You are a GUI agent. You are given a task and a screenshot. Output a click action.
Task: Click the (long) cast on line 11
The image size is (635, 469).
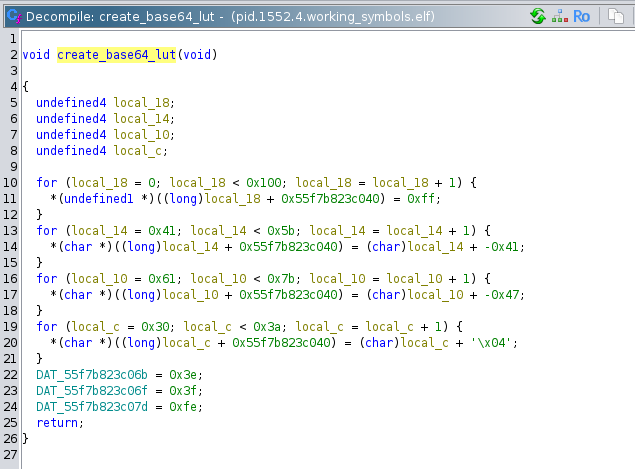(183, 199)
